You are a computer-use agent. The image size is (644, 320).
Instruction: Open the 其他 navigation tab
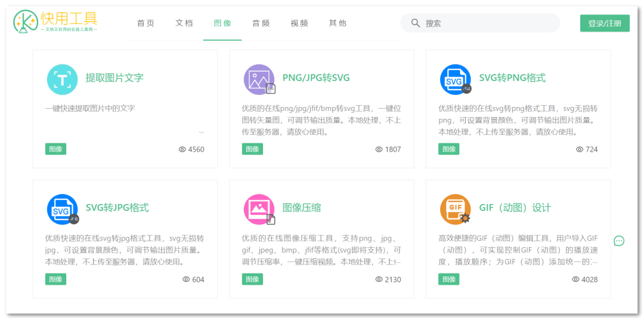(338, 23)
